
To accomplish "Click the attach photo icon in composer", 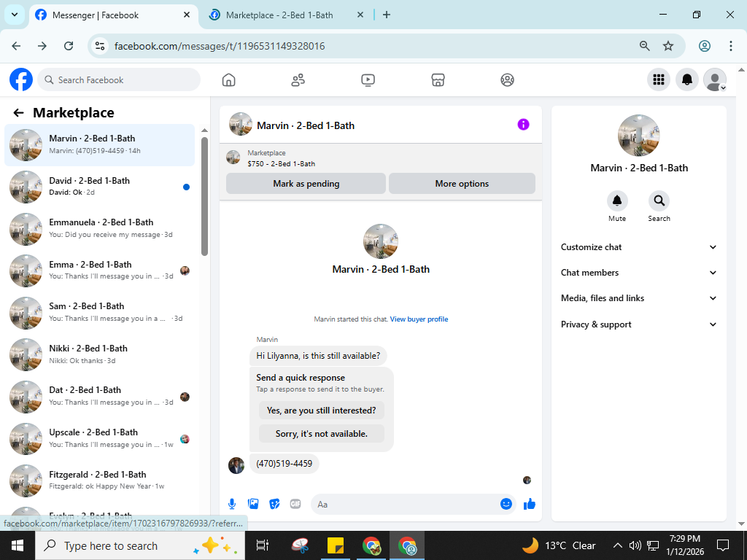I will (x=253, y=504).
